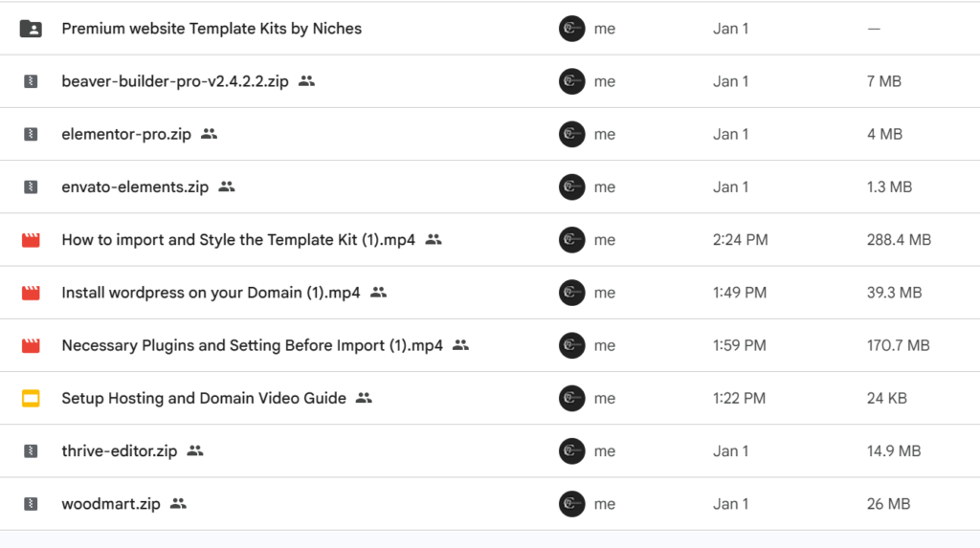Click the owner avatar in the elementor-pro.zip row

pos(571,135)
